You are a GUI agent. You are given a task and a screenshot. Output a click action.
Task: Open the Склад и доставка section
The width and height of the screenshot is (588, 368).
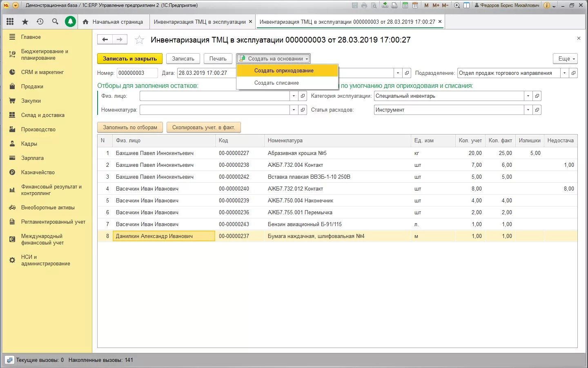(42, 115)
